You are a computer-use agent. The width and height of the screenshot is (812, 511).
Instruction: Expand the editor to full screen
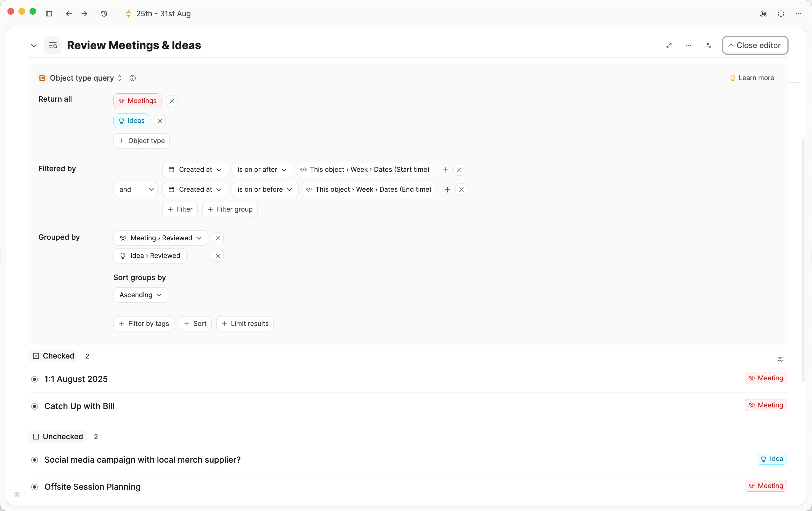[670, 45]
